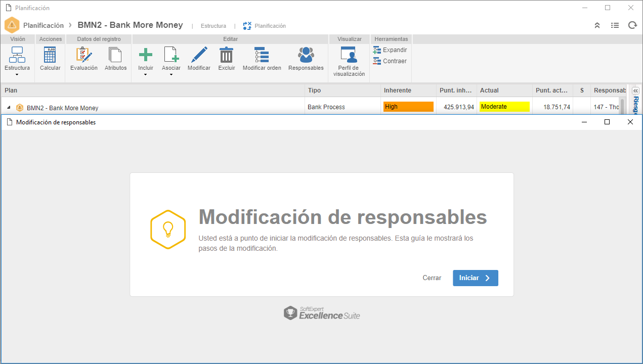Image resolution: width=643 pixels, height=364 pixels.
Task: Click the Iniciar button
Action: coord(476,278)
